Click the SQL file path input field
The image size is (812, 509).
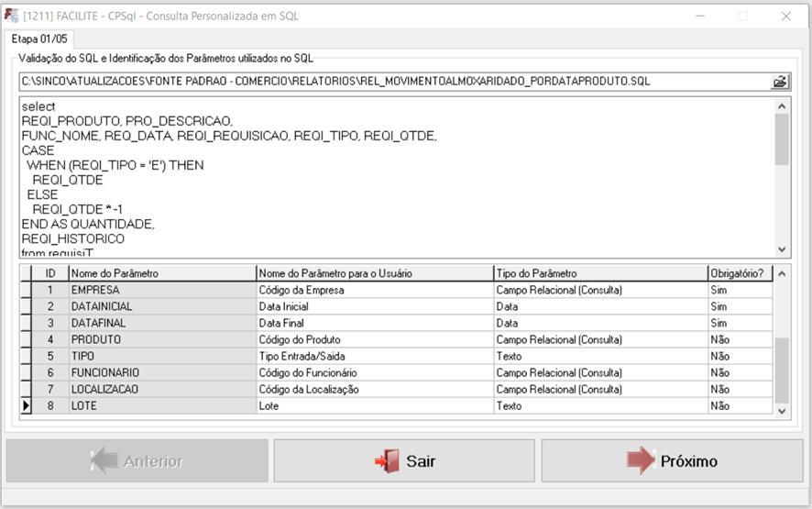point(396,82)
